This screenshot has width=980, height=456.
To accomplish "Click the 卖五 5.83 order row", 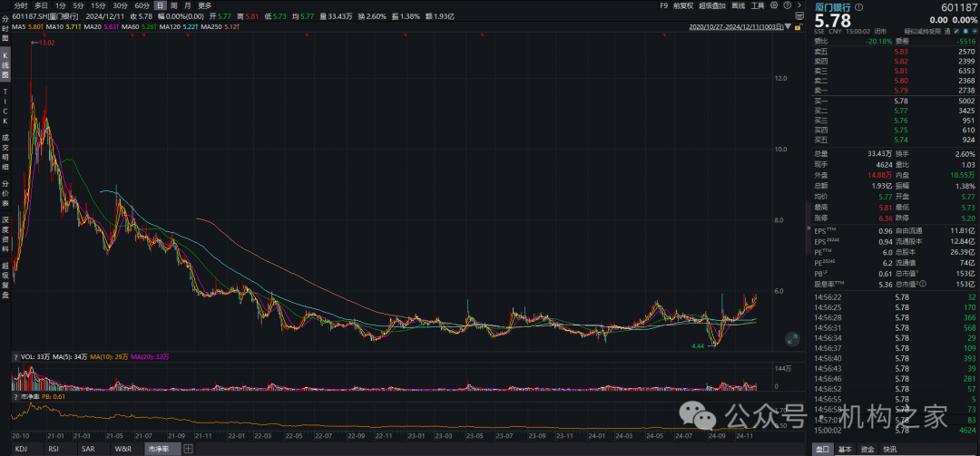I will 894,52.
